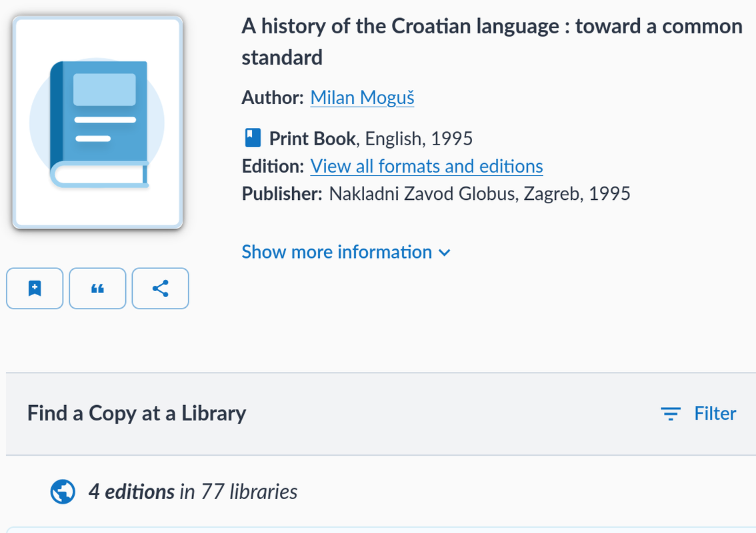
Task: Click the share icon button
Action: [x=160, y=288]
